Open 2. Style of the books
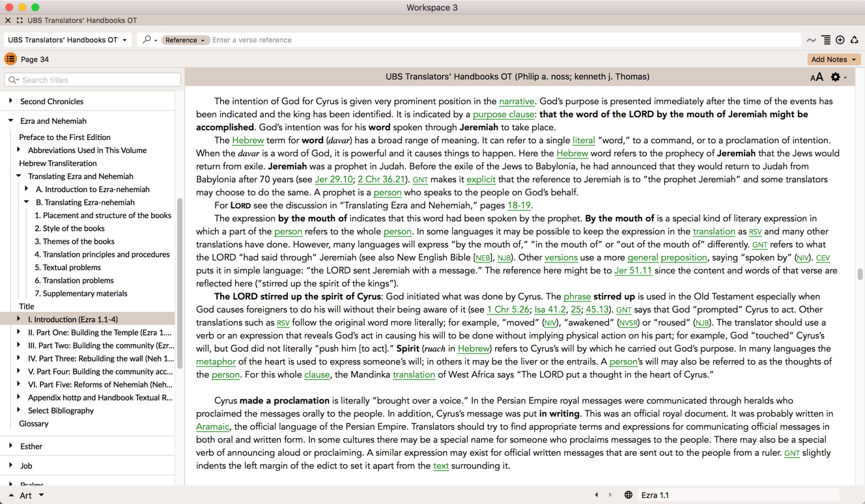 [x=70, y=229]
